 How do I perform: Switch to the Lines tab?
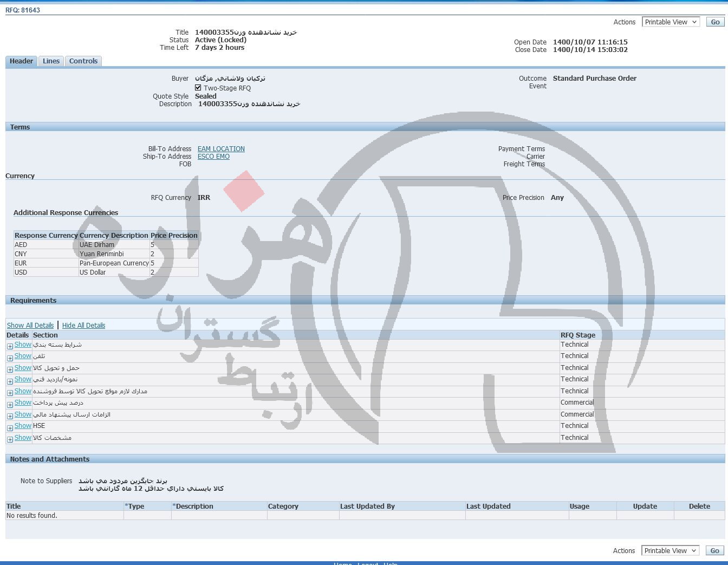pos(51,61)
